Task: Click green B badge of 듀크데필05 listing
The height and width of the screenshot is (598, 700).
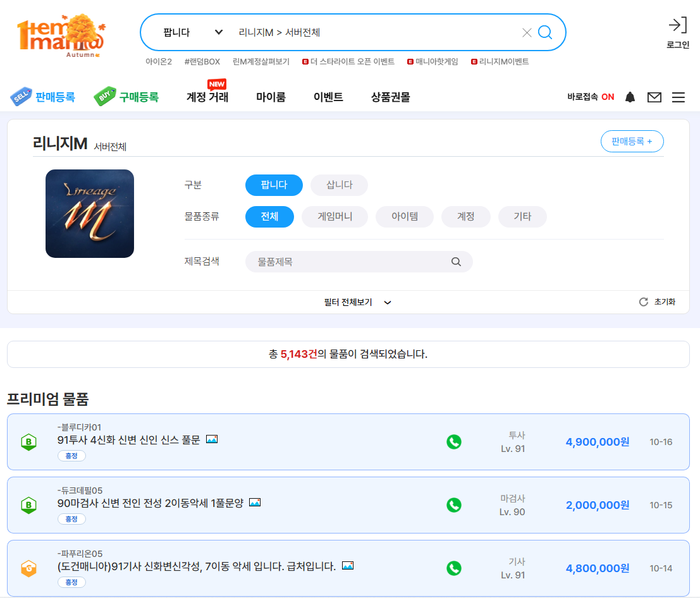Action: coord(29,505)
